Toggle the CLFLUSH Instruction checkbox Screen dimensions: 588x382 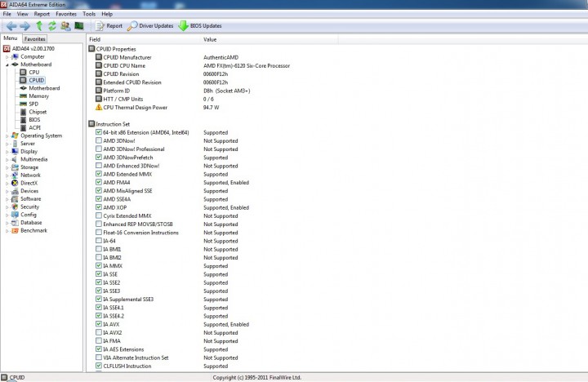click(99, 366)
